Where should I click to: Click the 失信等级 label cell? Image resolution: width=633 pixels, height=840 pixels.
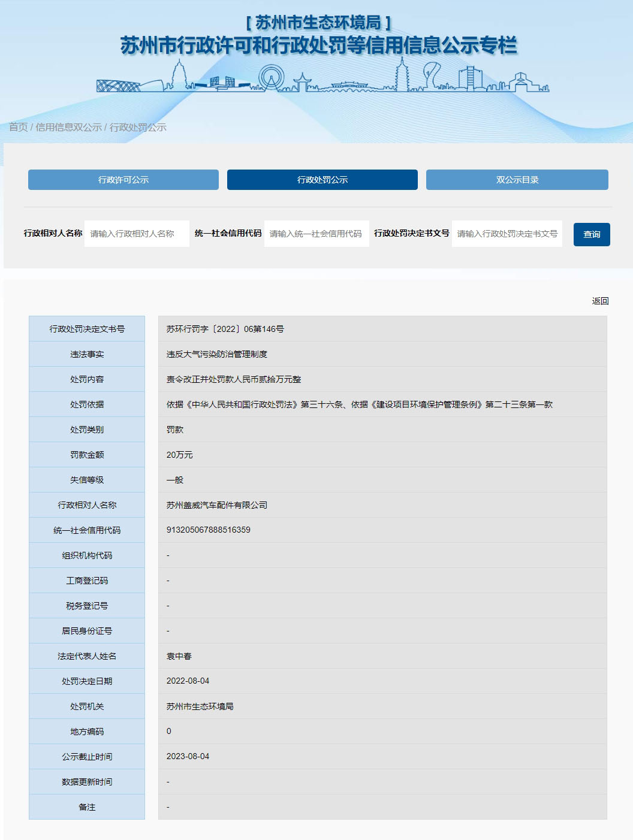(87, 480)
